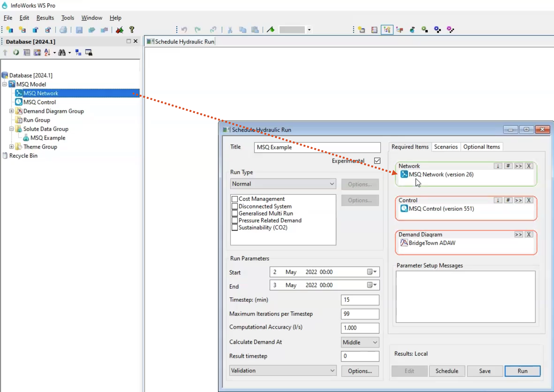
Task: Open the File menu
Action: (8, 18)
